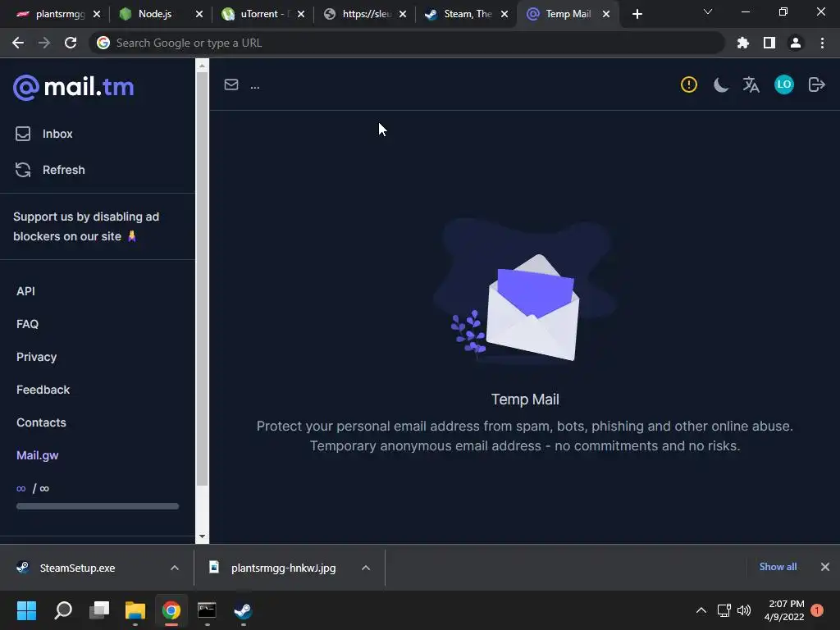Open the LO account avatar

[x=783, y=84]
